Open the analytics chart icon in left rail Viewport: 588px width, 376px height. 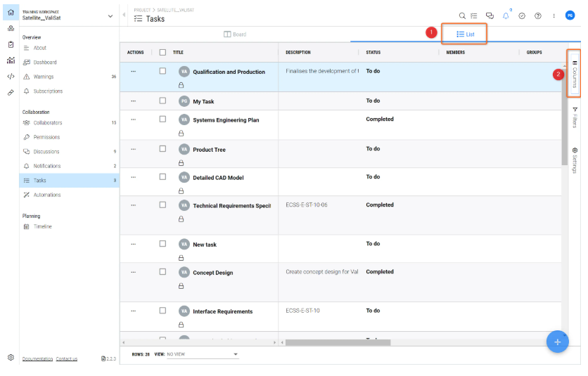11,60
